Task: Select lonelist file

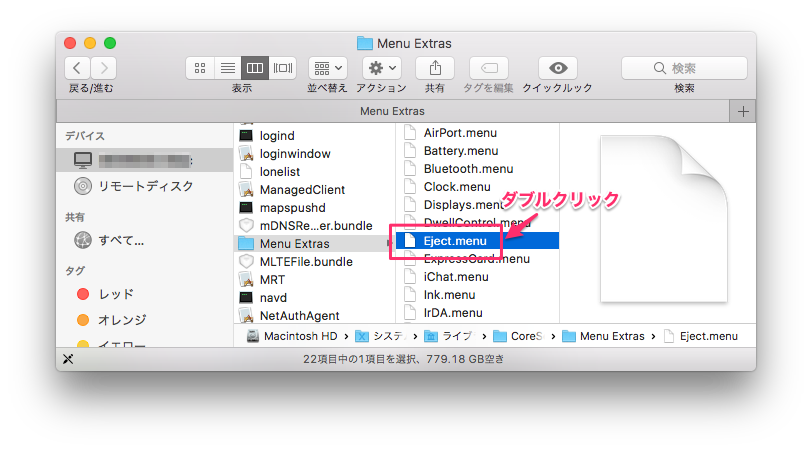Action: [314, 171]
